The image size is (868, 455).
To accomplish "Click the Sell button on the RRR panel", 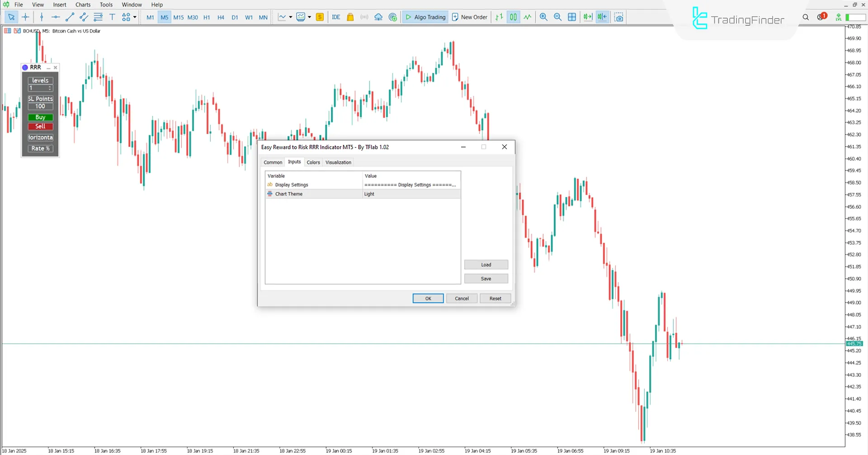I will tap(40, 126).
